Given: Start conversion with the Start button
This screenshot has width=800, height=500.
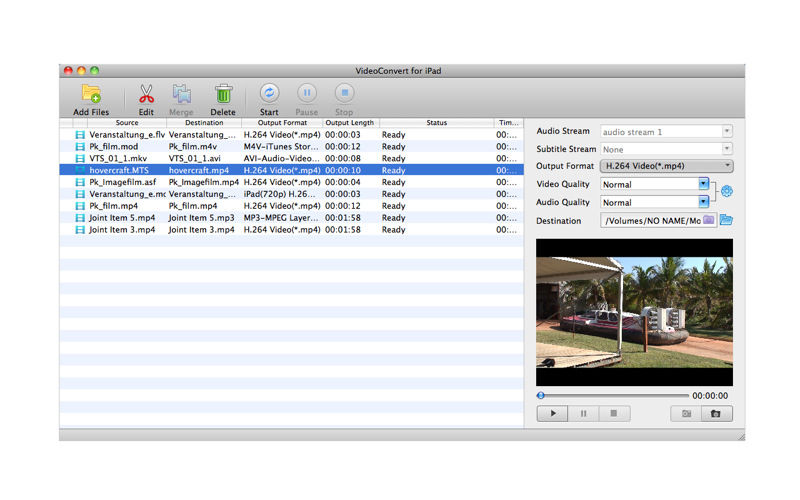Looking at the screenshot, I should tap(269, 93).
